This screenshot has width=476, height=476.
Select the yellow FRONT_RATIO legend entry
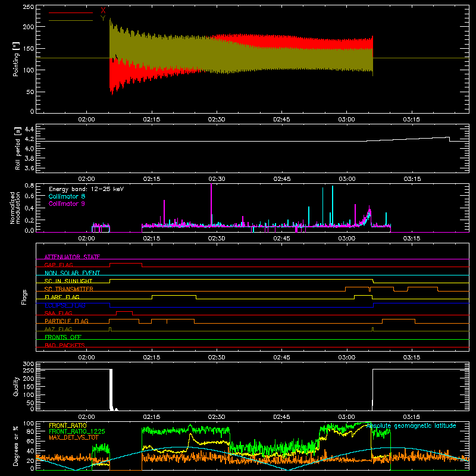[68, 425]
